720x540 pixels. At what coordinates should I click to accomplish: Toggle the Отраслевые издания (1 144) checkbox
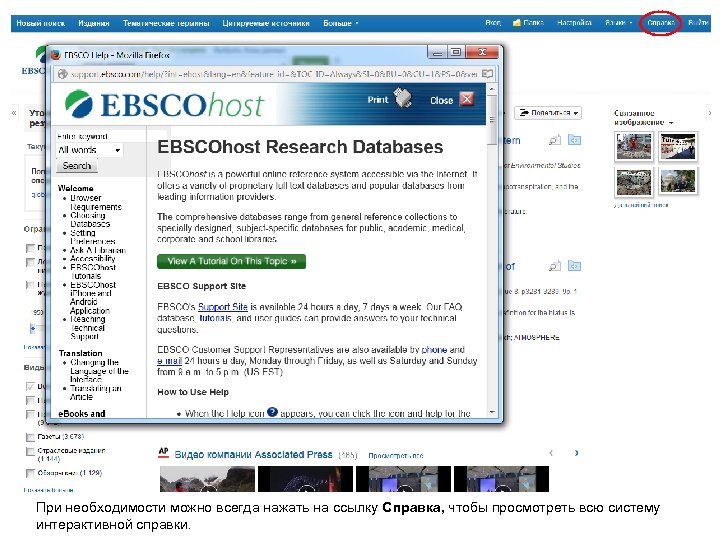point(30,452)
